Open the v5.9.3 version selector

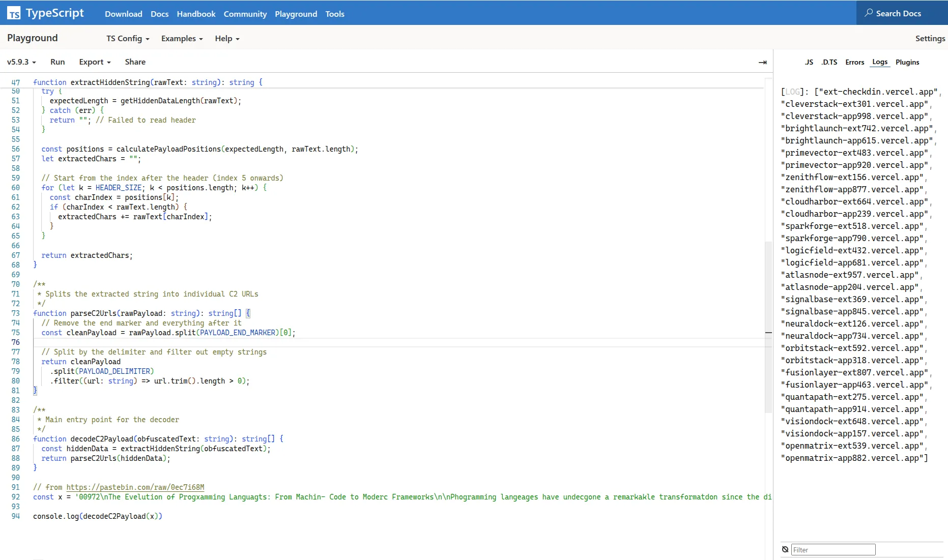click(x=21, y=62)
